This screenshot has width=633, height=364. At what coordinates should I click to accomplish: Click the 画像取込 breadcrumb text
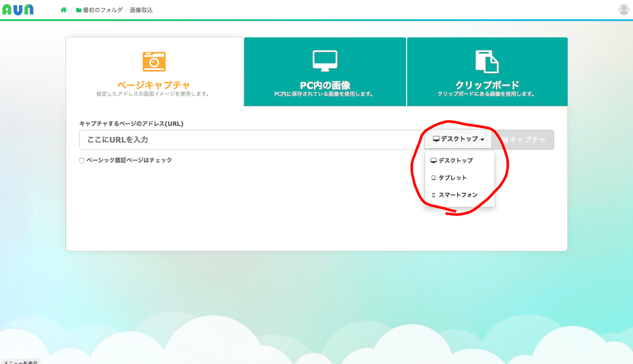pyautogui.click(x=141, y=10)
